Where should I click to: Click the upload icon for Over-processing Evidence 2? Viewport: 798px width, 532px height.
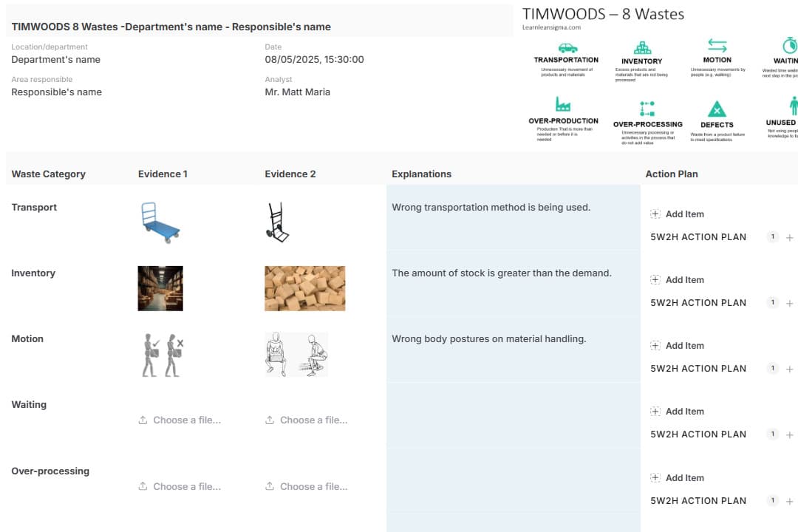270,487
